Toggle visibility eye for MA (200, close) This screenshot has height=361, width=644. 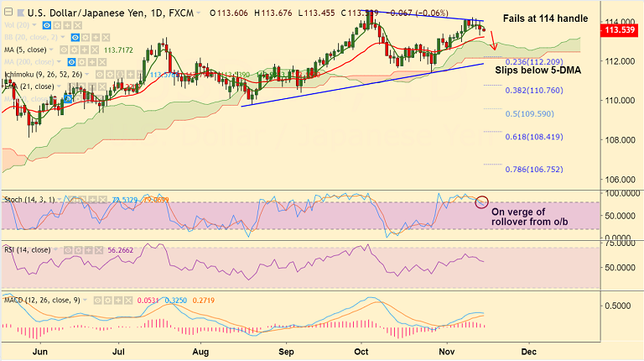coord(71,62)
